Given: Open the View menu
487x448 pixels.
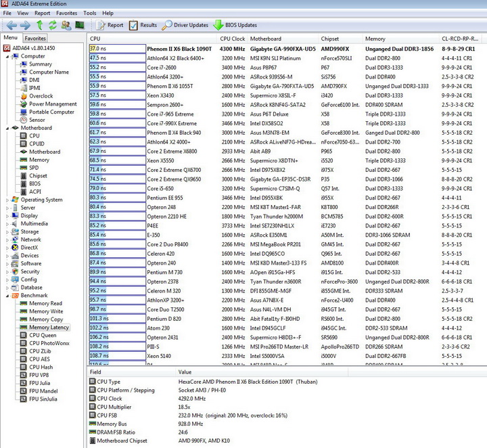Looking at the screenshot, I should coord(23,13).
